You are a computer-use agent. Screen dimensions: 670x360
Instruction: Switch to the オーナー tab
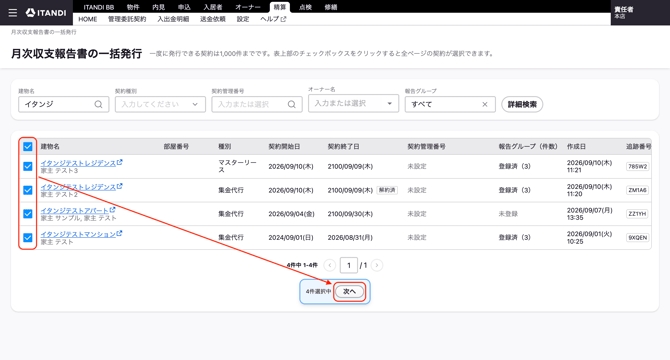pyautogui.click(x=248, y=7)
